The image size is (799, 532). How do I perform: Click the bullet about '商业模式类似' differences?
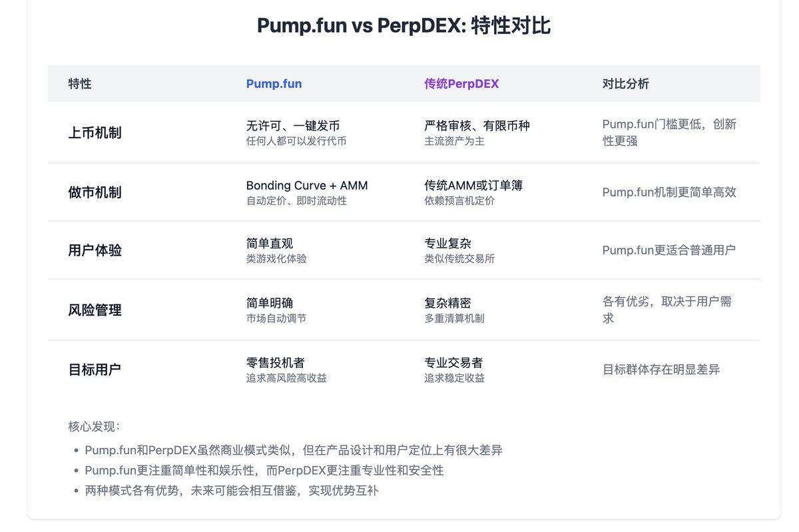pos(294,450)
